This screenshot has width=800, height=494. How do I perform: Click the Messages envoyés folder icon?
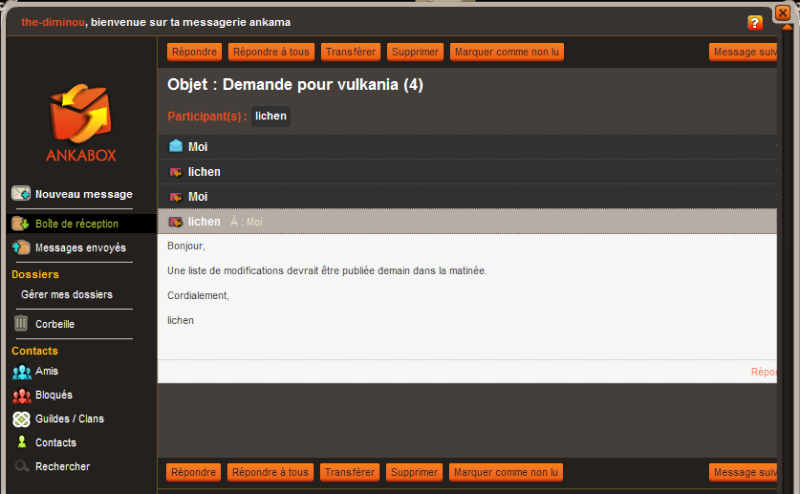(21, 247)
